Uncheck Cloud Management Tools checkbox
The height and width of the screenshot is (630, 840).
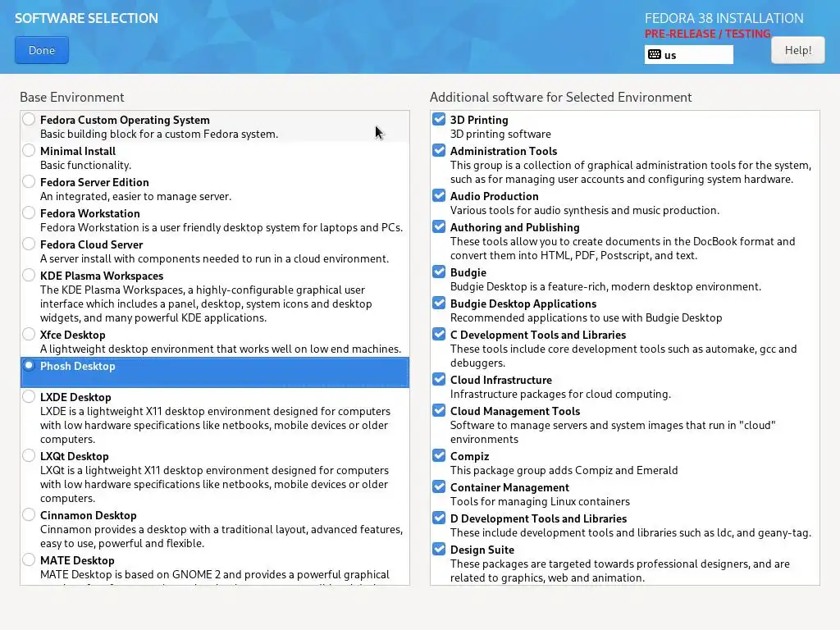coord(439,410)
